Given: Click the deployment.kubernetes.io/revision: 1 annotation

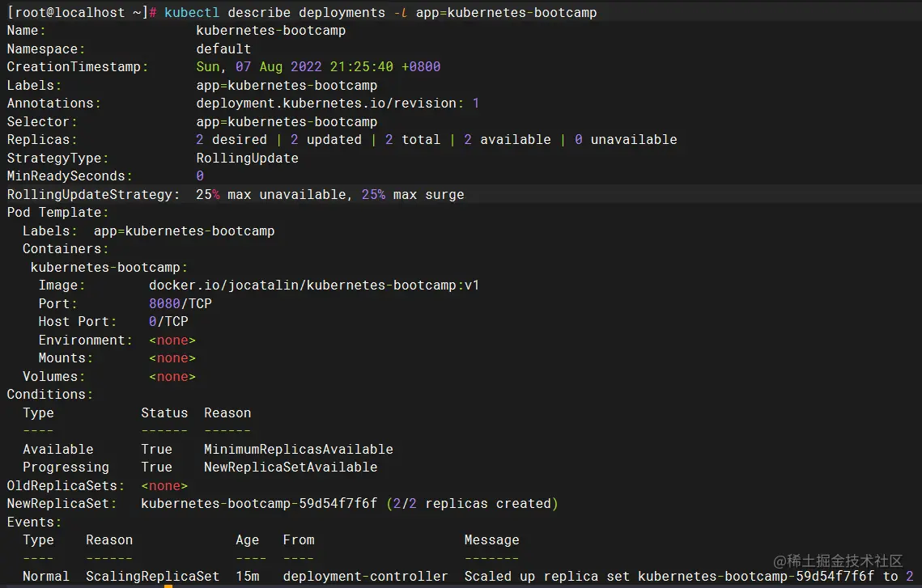Looking at the screenshot, I should [x=338, y=104].
